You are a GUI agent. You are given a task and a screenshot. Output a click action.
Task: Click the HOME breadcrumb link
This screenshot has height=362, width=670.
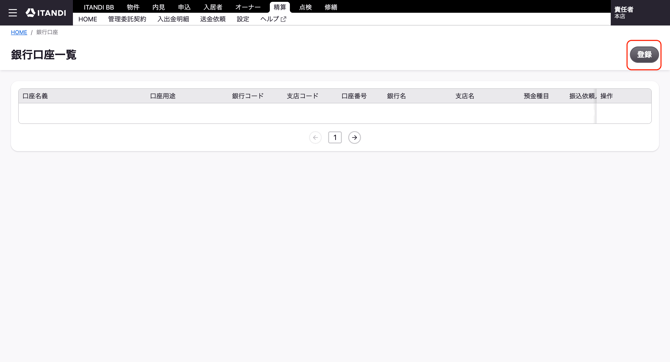19,32
